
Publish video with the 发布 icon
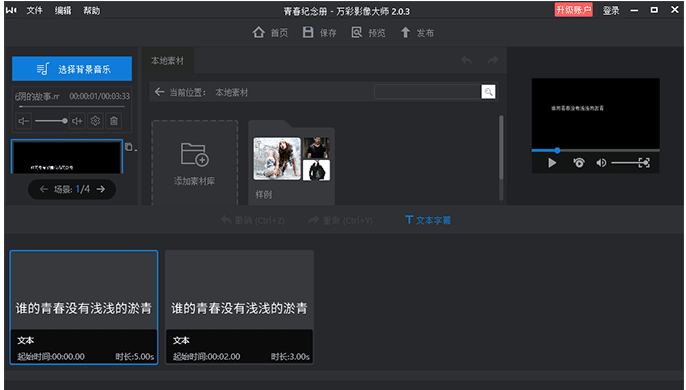click(x=405, y=32)
